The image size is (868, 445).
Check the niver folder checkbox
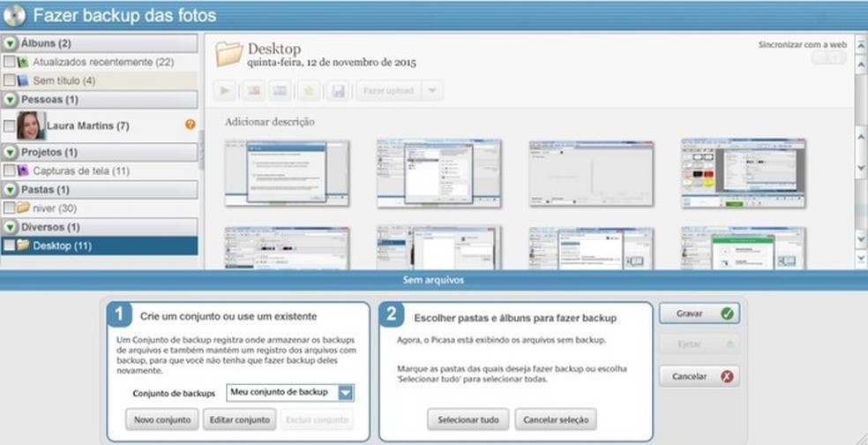tap(9, 207)
